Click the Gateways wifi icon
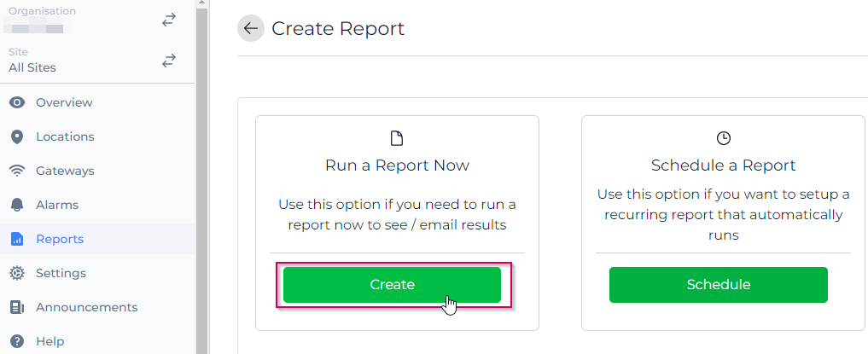 click(x=16, y=171)
